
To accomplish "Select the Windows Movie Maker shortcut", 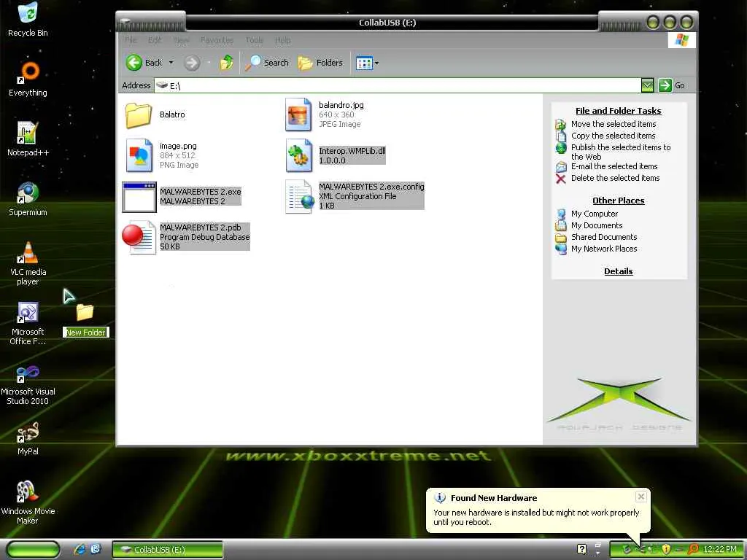I will click(28, 503).
